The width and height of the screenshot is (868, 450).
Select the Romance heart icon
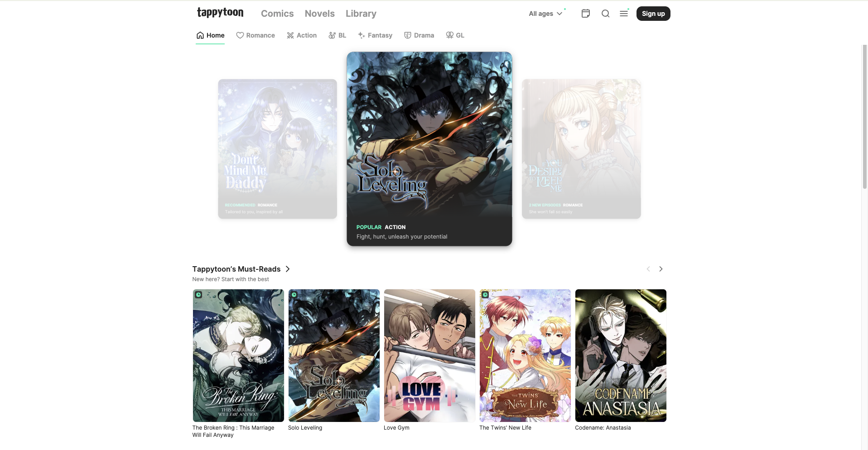(240, 35)
